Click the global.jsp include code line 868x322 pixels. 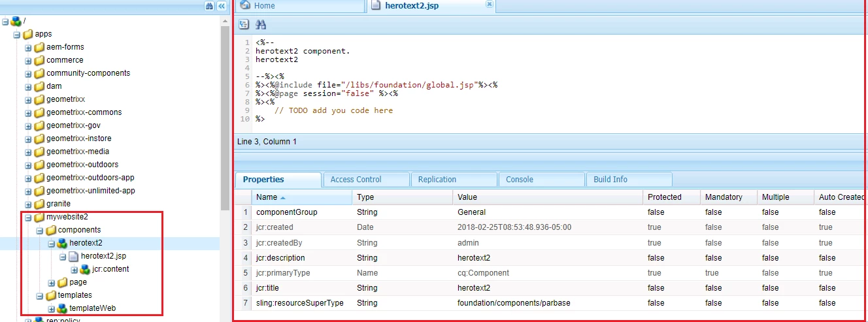coord(377,85)
